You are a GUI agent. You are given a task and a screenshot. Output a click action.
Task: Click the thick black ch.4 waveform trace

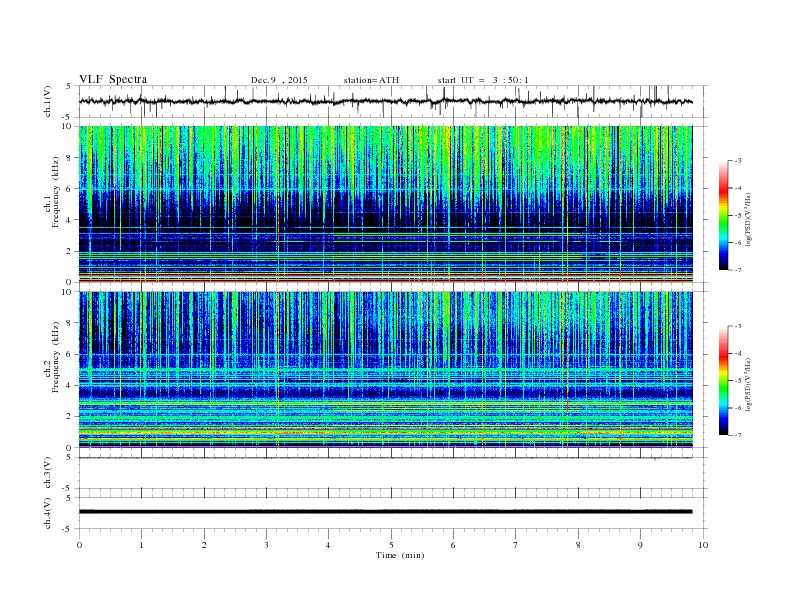point(385,512)
